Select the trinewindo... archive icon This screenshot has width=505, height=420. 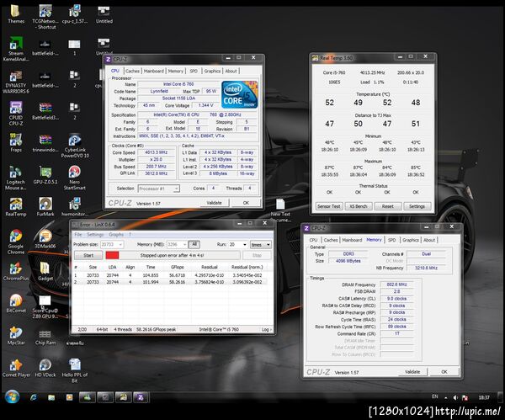[x=45, y=143]
